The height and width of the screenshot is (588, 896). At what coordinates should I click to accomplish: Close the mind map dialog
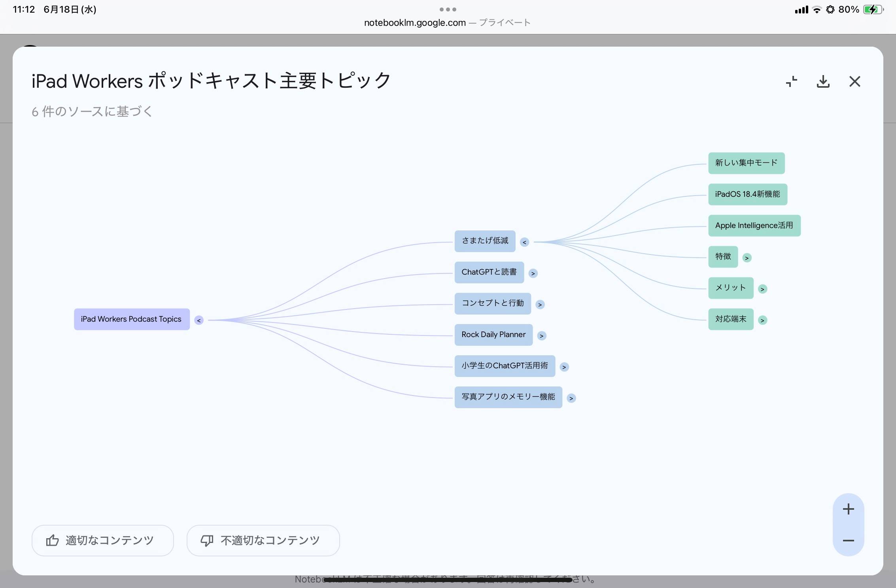coord(854,81)
